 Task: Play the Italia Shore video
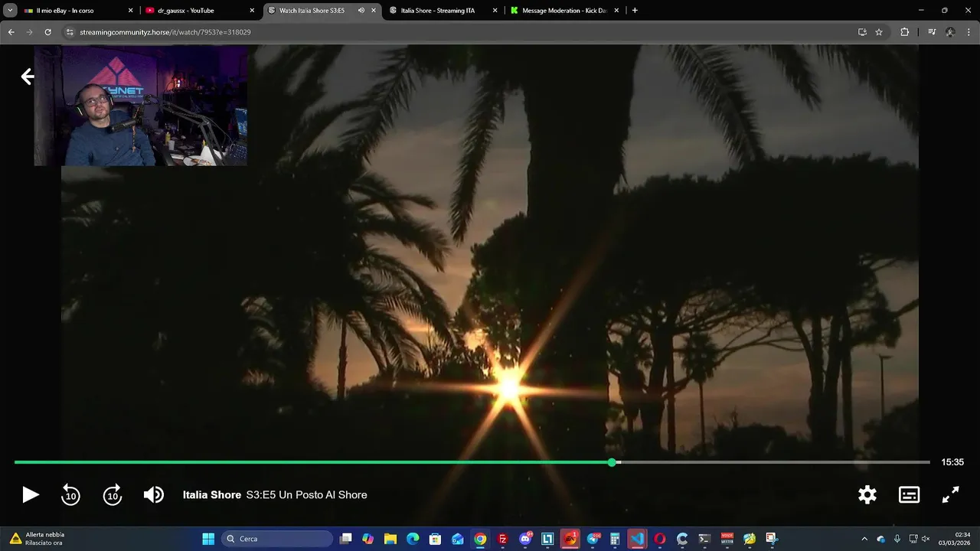pyautogui.click(x=30, y=495)
